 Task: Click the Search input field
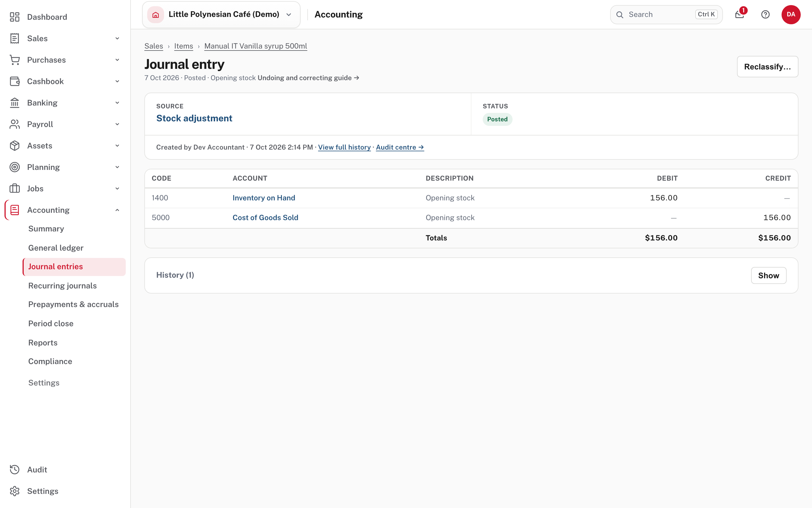[666, 14]
